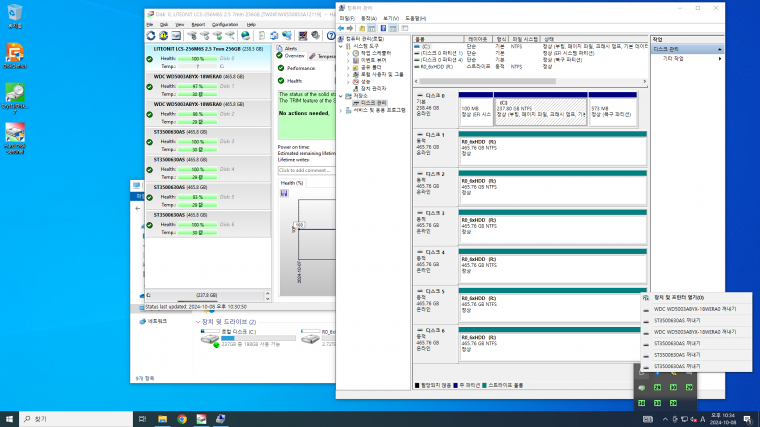The image size is (760, 427).
Task: Collapse the 디스크 관리 actions section arrow
Action: (x=719, y=49)
